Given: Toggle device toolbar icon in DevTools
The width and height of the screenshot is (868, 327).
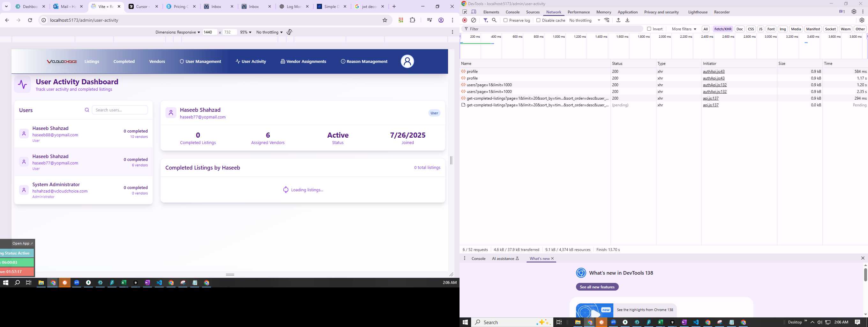Looking at the screenshot, I should 474,12.
